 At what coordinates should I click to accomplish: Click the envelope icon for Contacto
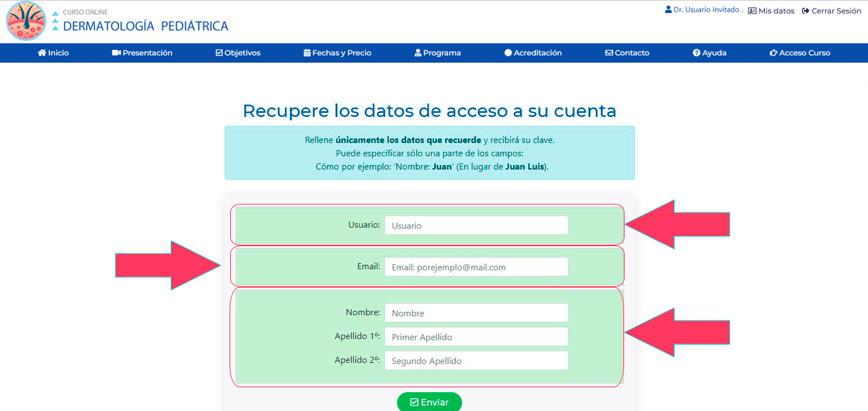click(x=609, y=53)
